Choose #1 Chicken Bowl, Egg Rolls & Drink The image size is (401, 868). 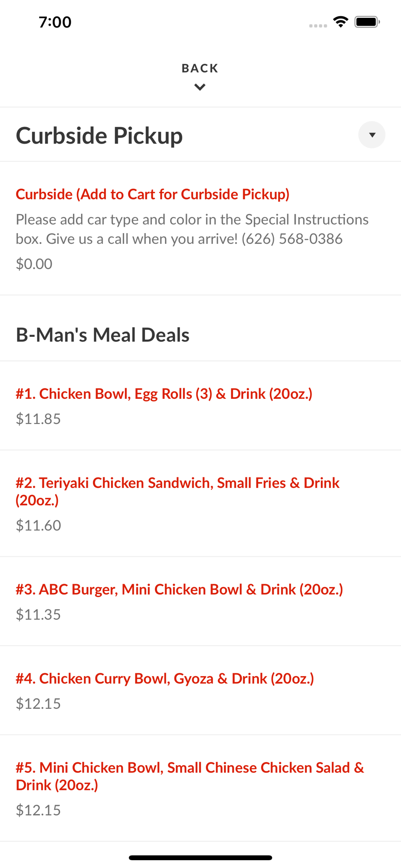pos(164,394)
